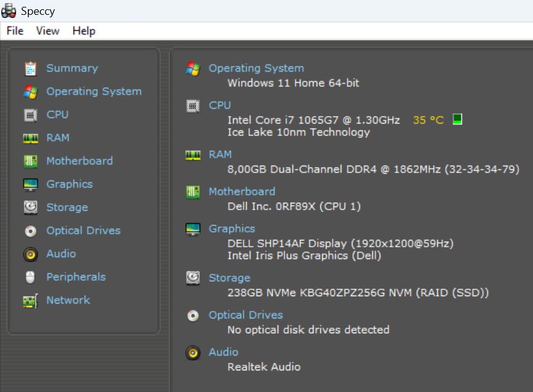
Task: Click the Storage drive icon in summary panel
Action: click(193, 278)
